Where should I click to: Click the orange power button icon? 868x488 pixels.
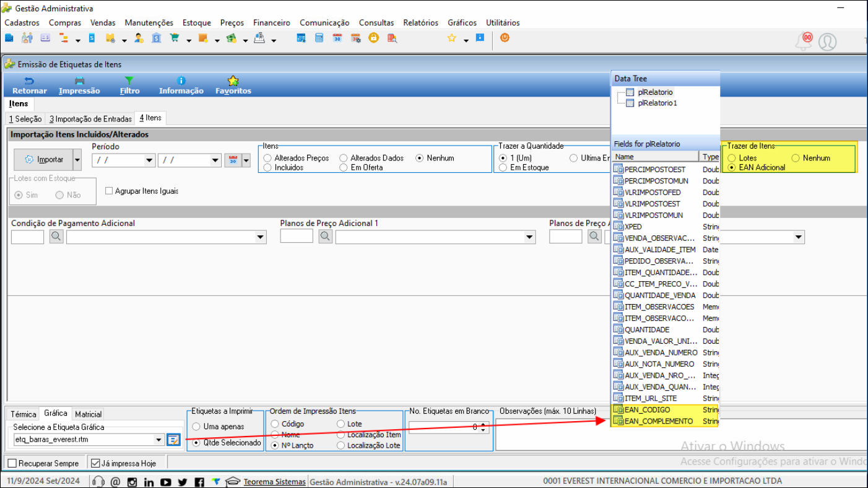pos(505,38)
